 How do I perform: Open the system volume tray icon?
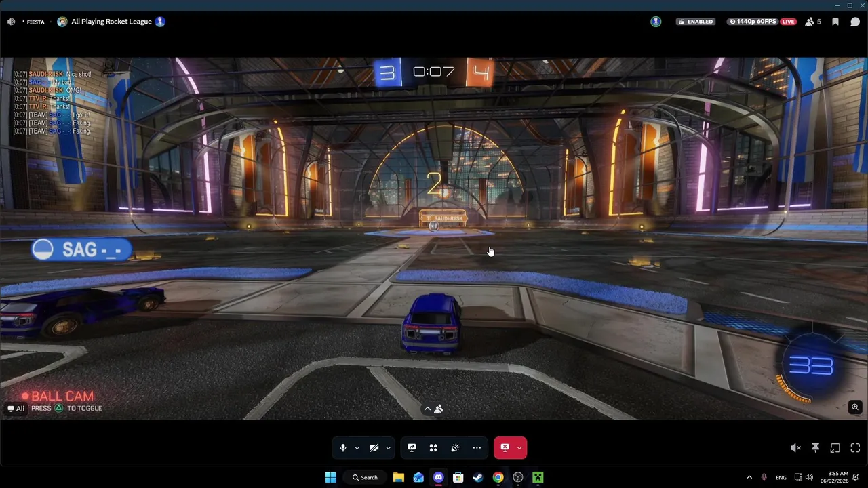pos(809,477)
